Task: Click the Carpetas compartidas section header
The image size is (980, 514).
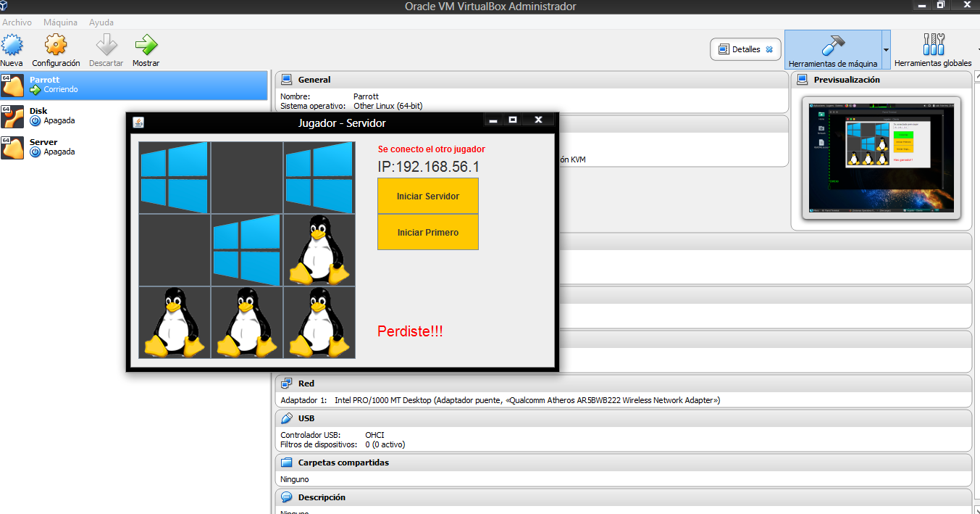Action: [624, 463]
